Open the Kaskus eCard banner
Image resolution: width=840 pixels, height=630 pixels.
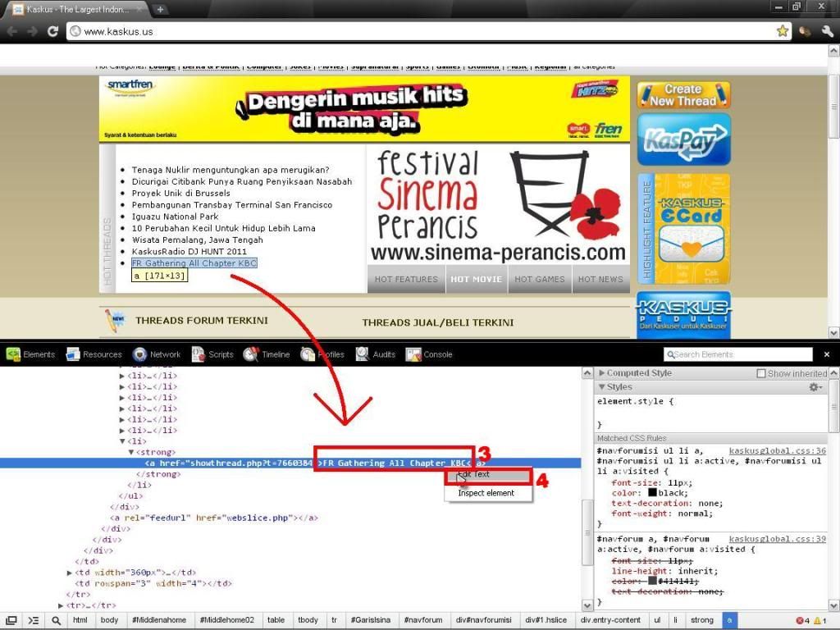click(x=683, y=229)
